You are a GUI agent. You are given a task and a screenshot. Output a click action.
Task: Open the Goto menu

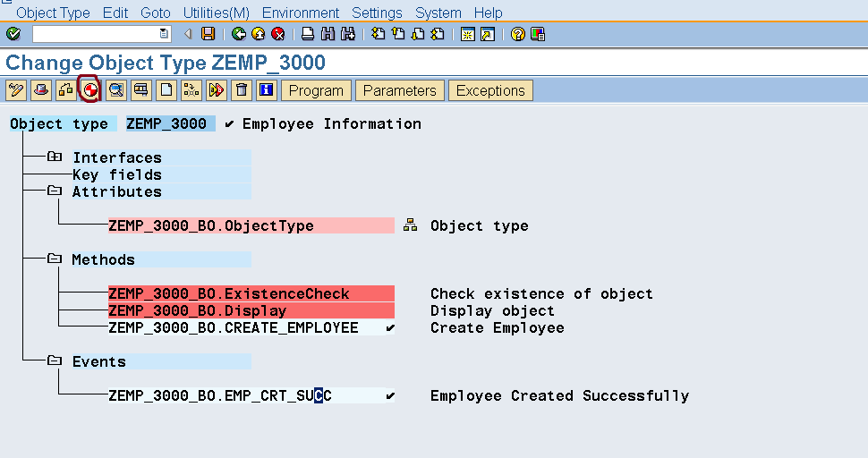tap(156, 13)
